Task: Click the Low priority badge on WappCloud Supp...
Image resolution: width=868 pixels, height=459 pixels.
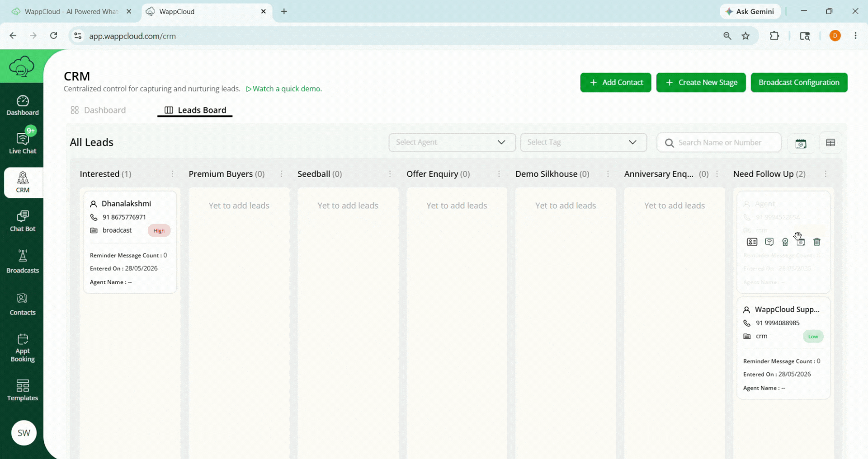Action: [x=813, y=337]
